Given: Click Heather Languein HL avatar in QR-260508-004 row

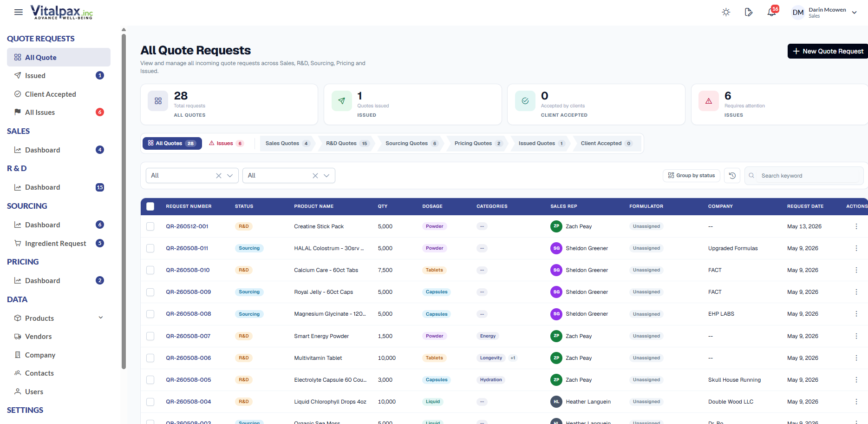Looking at the screenshot, I should 556,402.
